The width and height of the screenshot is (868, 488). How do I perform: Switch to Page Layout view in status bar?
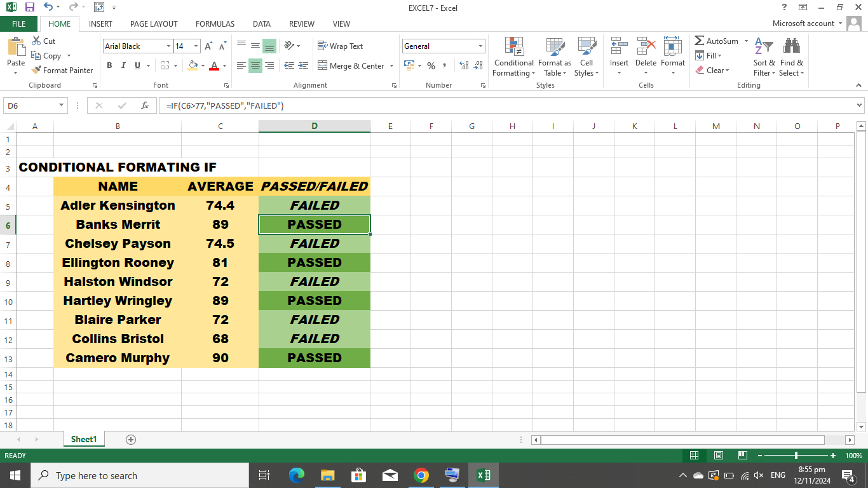[719, 456]
